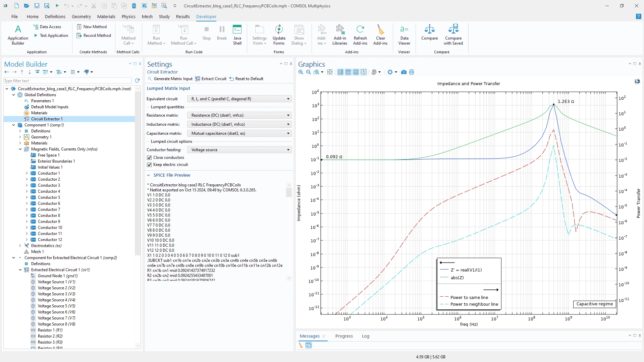Viewport: 644px width, 362px height.
Task: Click the Update Forms icon
Action: click(x=279, y=34)
